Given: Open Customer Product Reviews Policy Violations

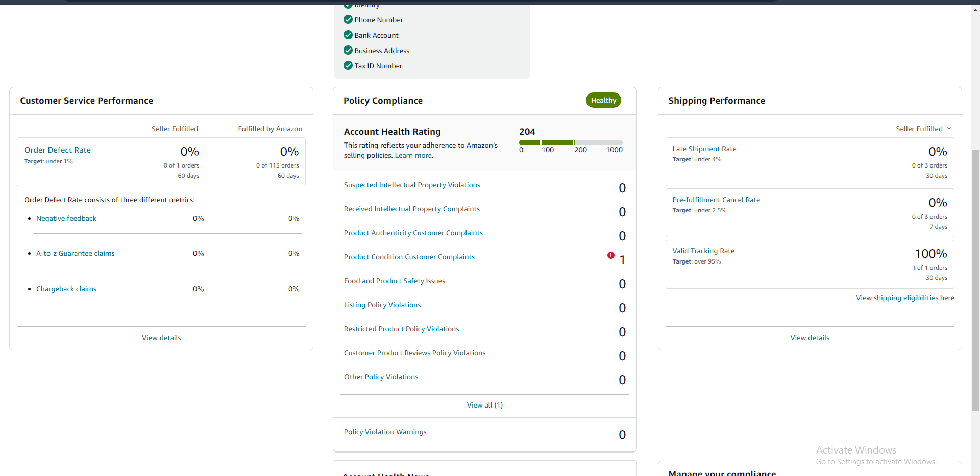Looking at the screenshot, I should tap(414, 353).
